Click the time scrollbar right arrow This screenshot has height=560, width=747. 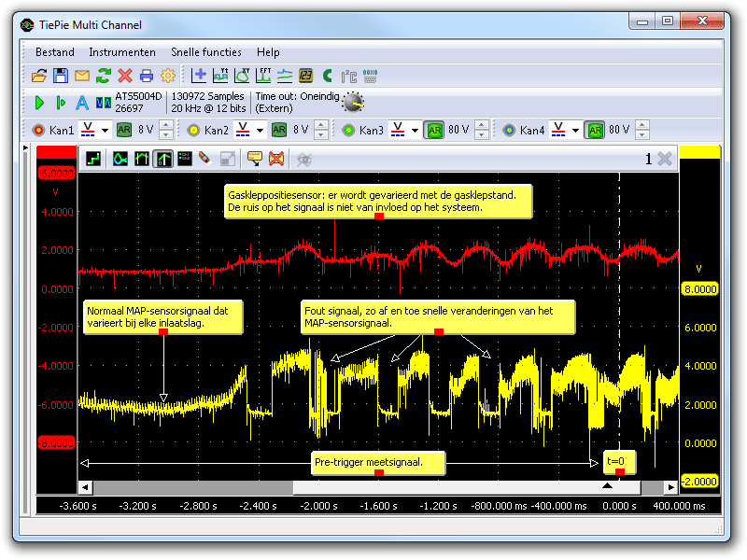point(670,487)
